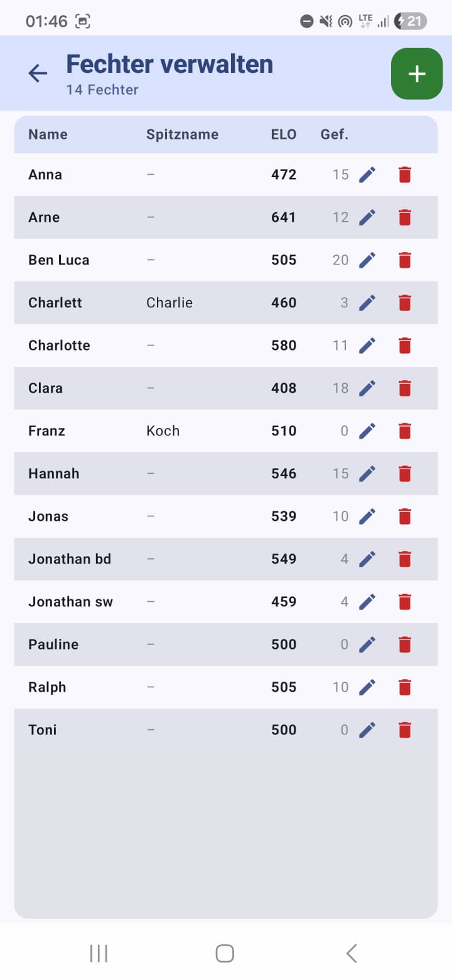Delete Jonathan sw with the trash icon
The height and width of the screenshot is (980, 452).
pos(405,602)
